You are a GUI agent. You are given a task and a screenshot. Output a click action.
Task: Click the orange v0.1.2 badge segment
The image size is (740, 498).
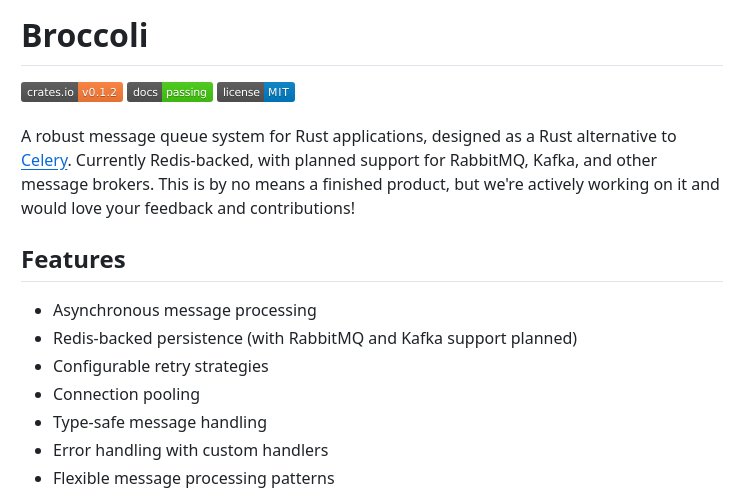click(100, 92)
